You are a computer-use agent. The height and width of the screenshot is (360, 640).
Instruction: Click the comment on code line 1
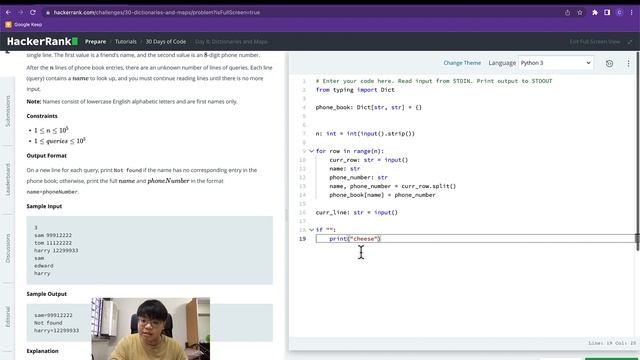434,81
